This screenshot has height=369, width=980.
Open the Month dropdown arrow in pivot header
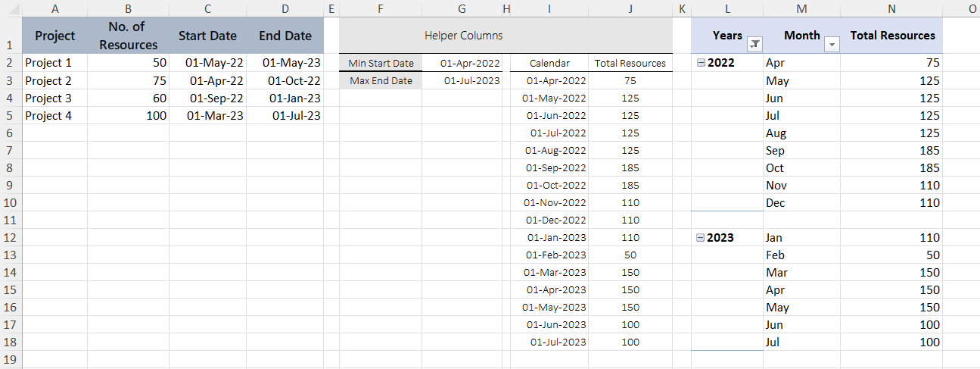[x=832, y=45]
